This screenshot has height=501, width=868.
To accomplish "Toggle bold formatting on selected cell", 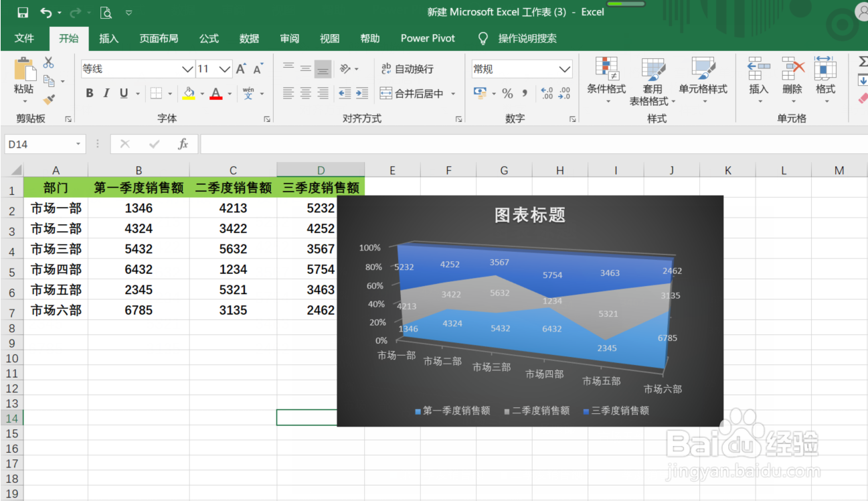I will [90, 93].
